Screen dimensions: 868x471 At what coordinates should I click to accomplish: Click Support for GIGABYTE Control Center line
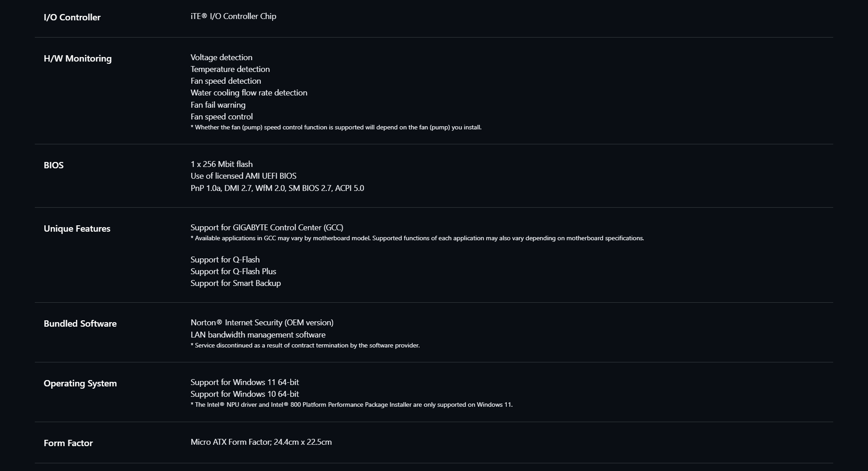click(x=267, y=228)
